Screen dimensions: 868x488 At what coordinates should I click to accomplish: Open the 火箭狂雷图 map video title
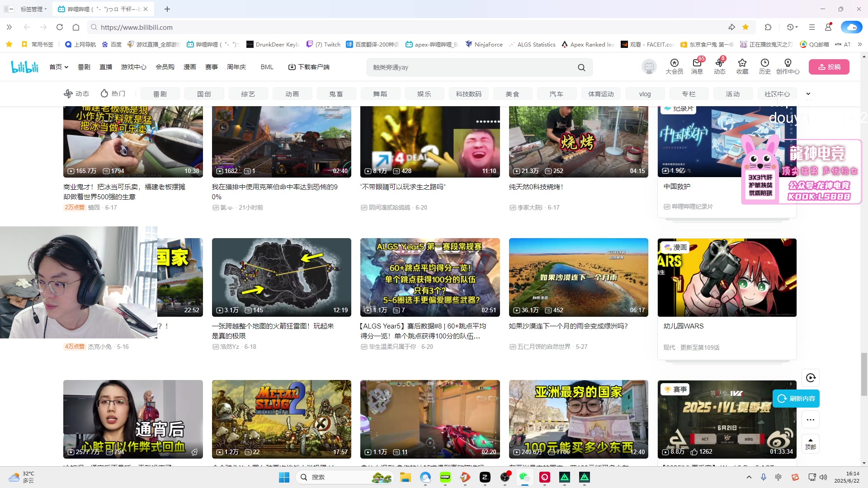click(273, 331)
